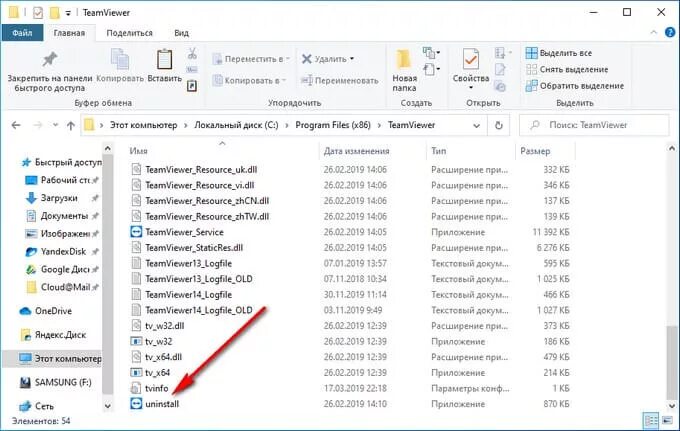Sort by the Тип column header
Screen dimensions: 680x431
[438, 151]
